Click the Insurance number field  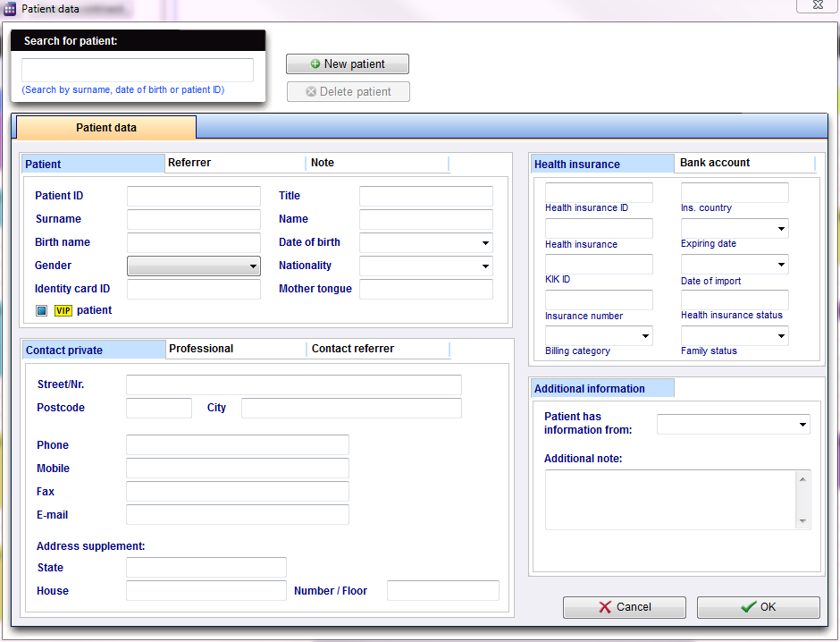599,300
